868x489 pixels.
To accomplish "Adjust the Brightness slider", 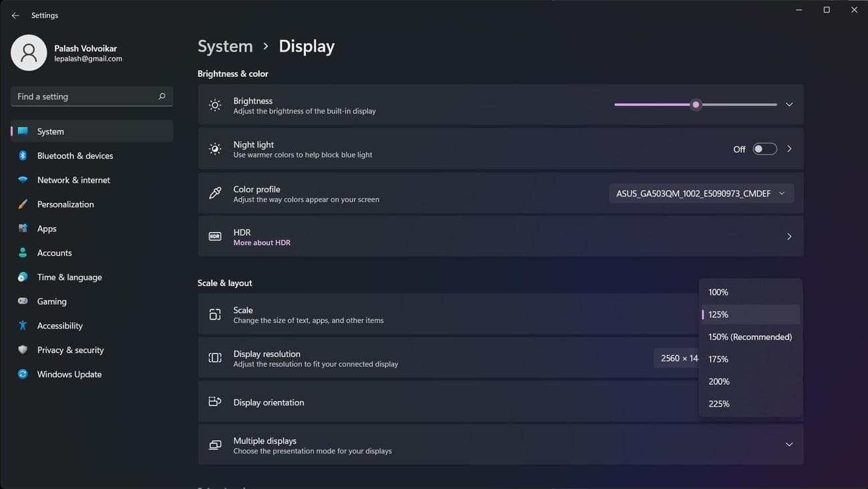I will (x=695, y=104).
